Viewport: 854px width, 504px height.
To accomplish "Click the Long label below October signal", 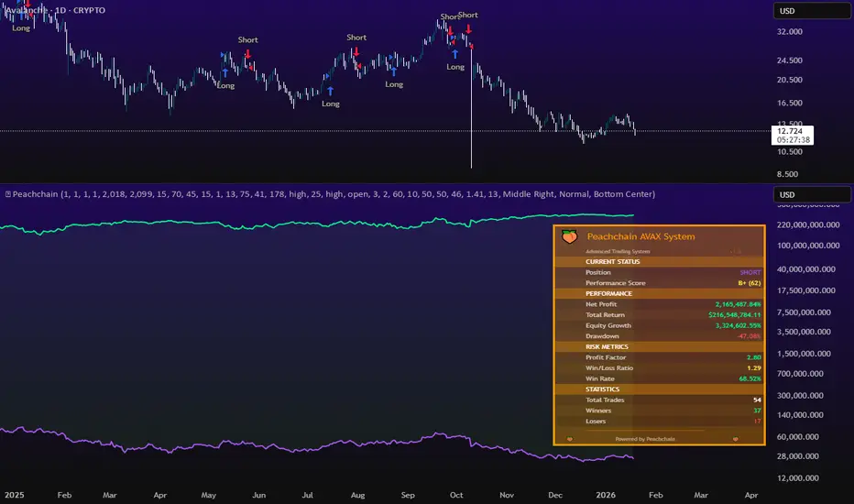I will (x=455, y=67).
